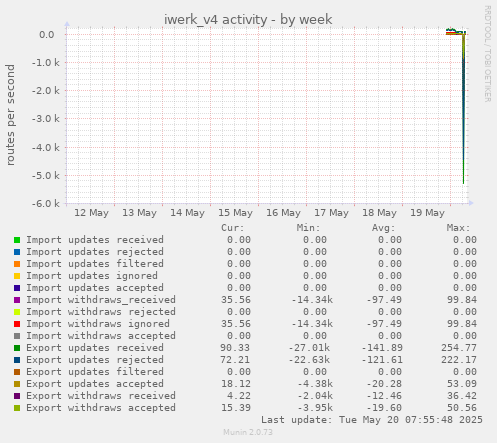The image size is (497, 443).
Task: Click the Import updates rejected blue swatch
Action: [17, 252]
